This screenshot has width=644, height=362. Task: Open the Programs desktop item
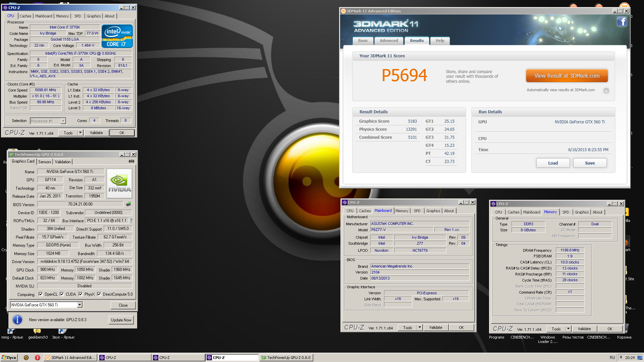(496, 337)
